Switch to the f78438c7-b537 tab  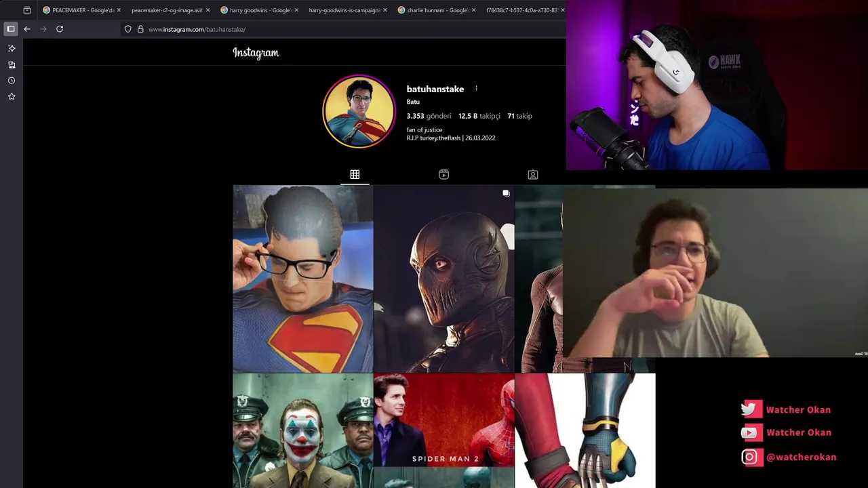tap(522, 10)
